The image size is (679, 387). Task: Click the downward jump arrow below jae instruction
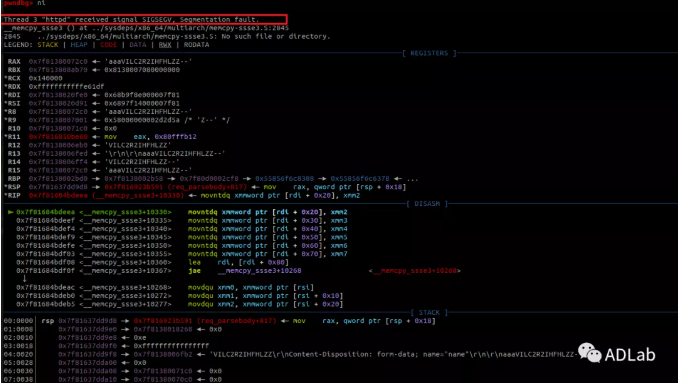(25, 279)
